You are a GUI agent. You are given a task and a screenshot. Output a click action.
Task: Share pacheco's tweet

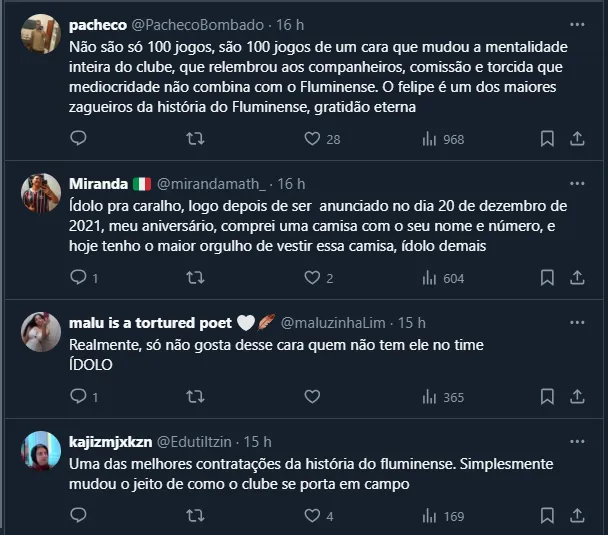pyautogui.click(x=577, y=139)
